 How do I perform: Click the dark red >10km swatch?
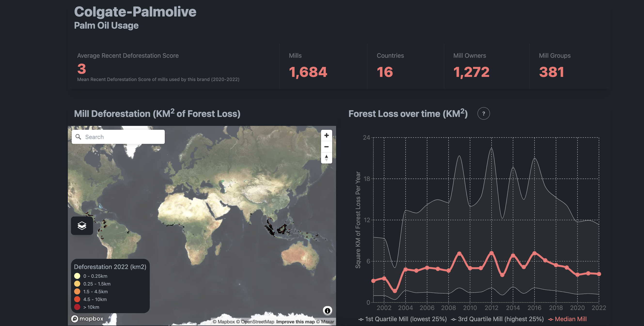(x=77, y=307)
